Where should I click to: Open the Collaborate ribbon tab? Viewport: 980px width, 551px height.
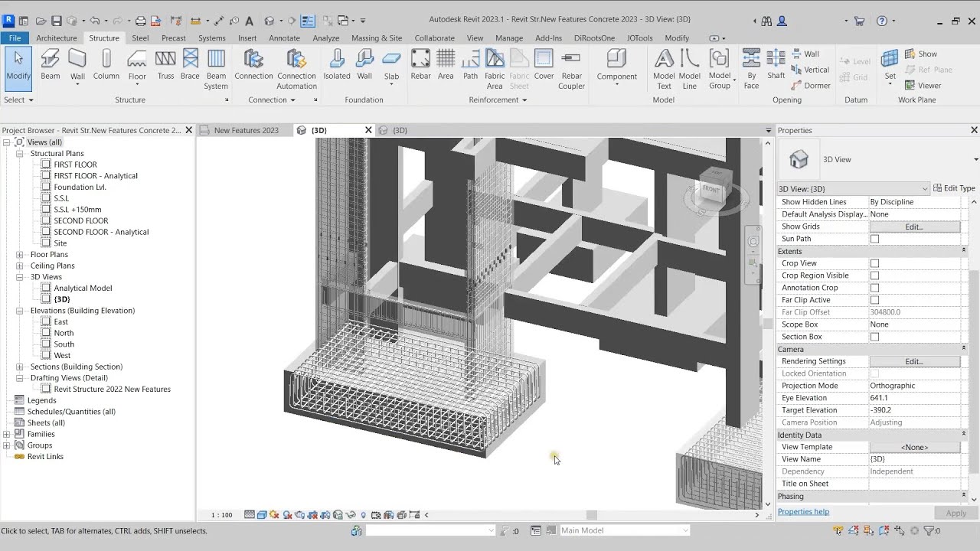434,37
